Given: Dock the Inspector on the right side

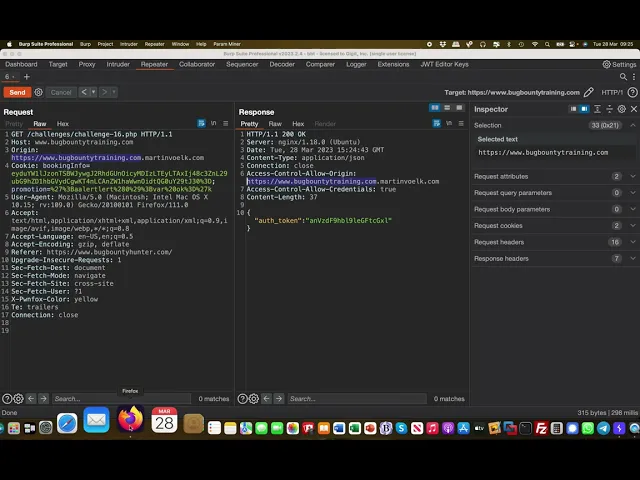Looking at the screenshot, I should coord(584,109).
